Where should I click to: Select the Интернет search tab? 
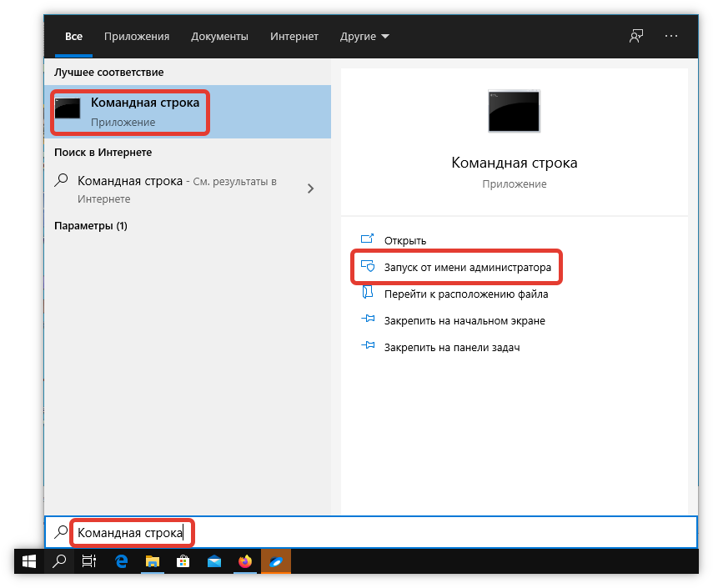294,37
